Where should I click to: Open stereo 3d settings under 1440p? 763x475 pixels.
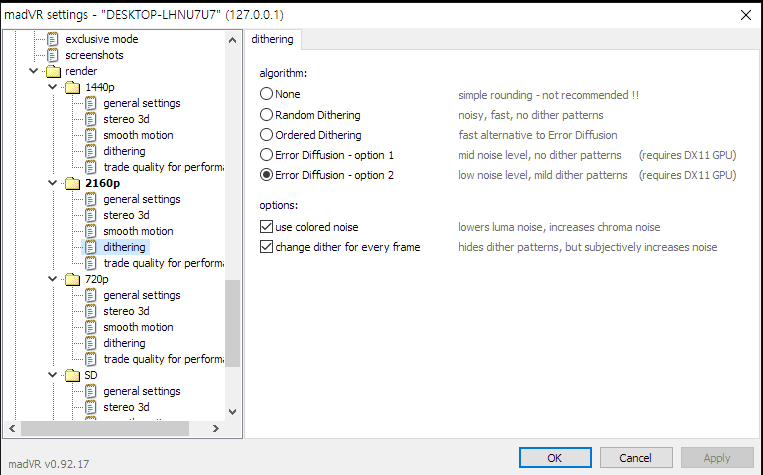point(125,119)
